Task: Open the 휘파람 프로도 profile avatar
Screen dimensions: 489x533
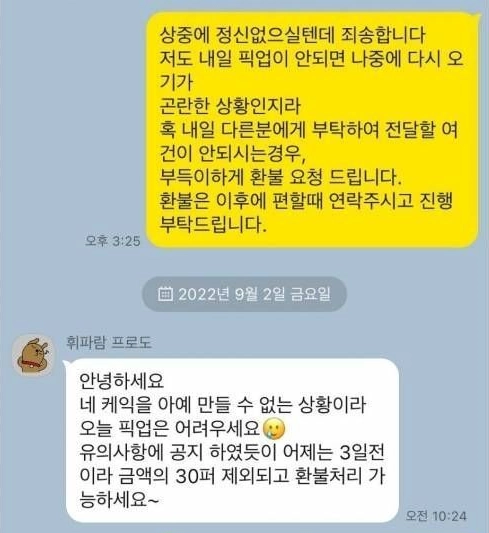Action: click(x=33, y=356)
